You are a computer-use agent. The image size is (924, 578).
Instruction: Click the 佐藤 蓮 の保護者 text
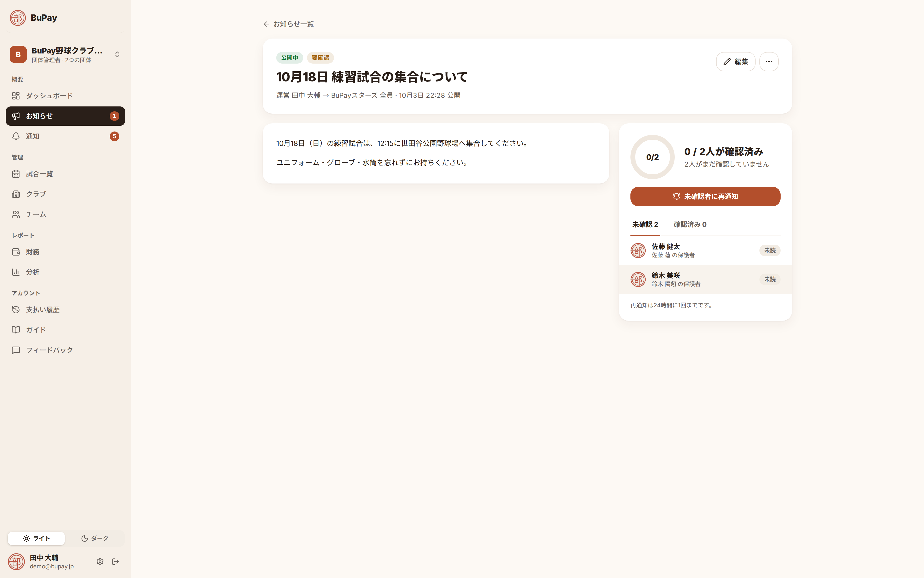[x=673, y=255]
